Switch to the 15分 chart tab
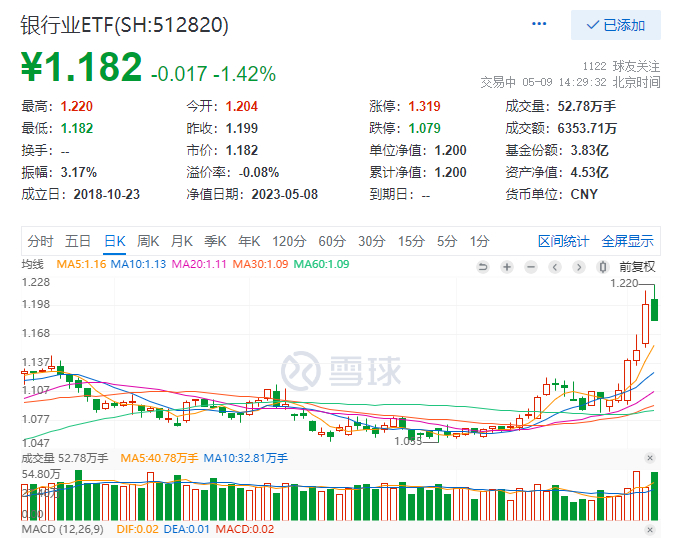 pyautogui.click(x=411, y=241)
